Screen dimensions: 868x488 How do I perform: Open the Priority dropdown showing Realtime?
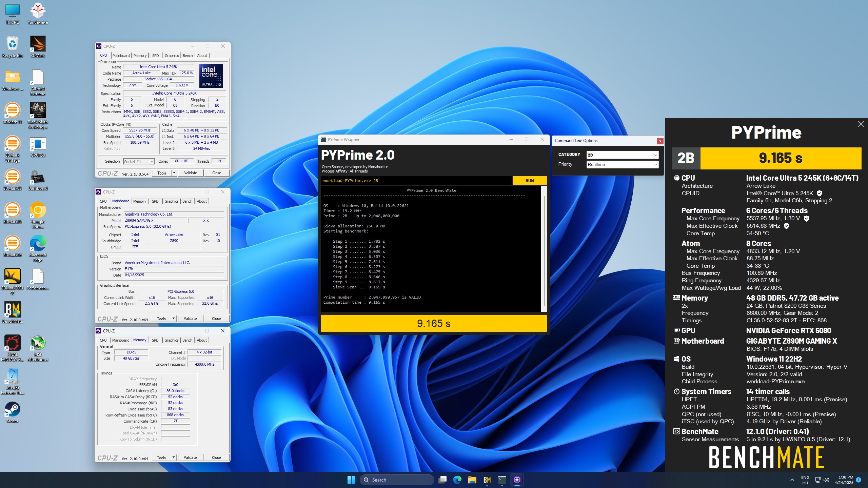(x=622, y=164)
